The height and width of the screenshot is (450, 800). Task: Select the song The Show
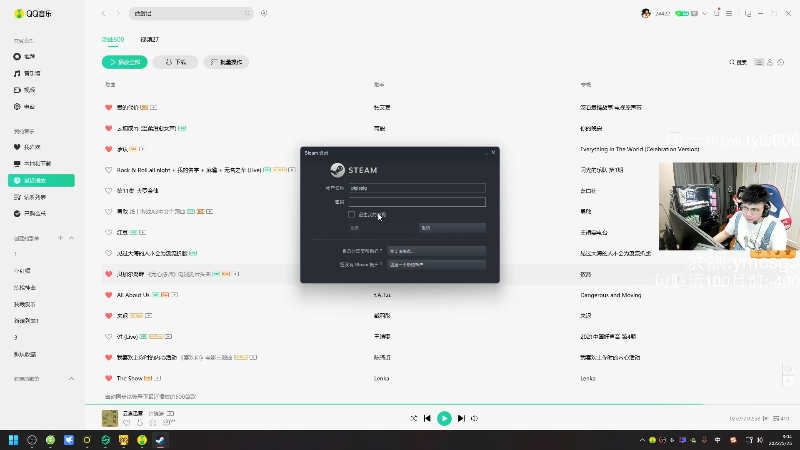(130, 378)
